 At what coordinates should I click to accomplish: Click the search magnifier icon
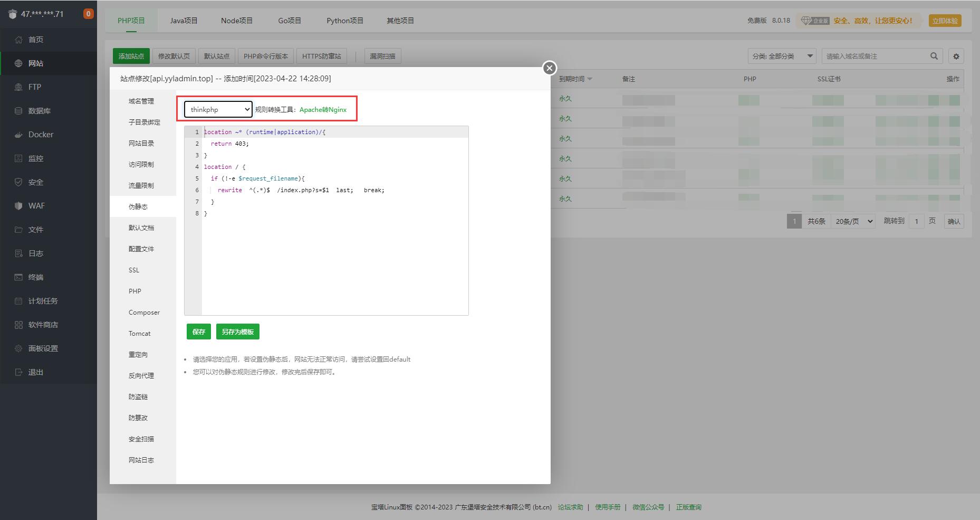pyautogui.click(x=934, y=56)
